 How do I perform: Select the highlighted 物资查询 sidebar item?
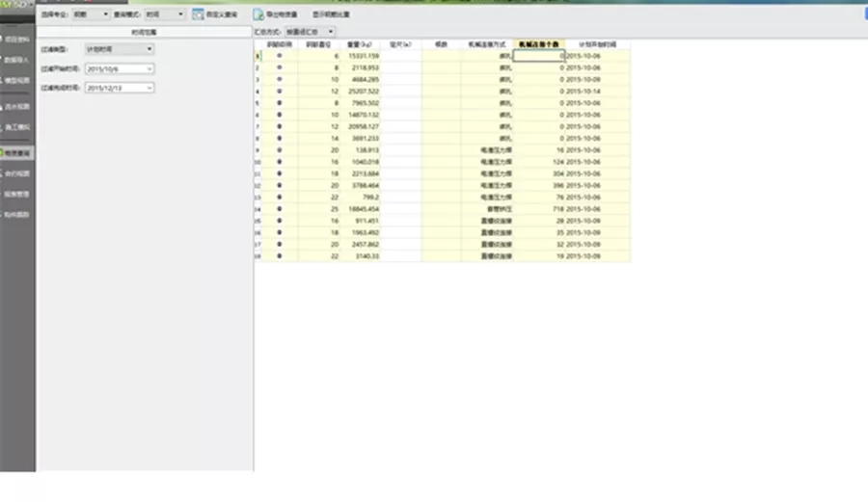coord(17,153)
